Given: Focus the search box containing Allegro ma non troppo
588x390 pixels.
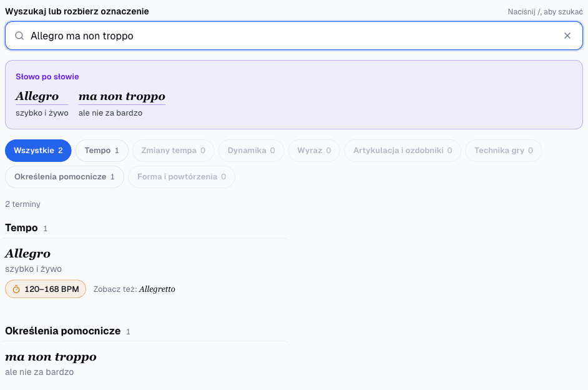Looking at the screenshot, I should pyautogui.click(x=294, y=36).
